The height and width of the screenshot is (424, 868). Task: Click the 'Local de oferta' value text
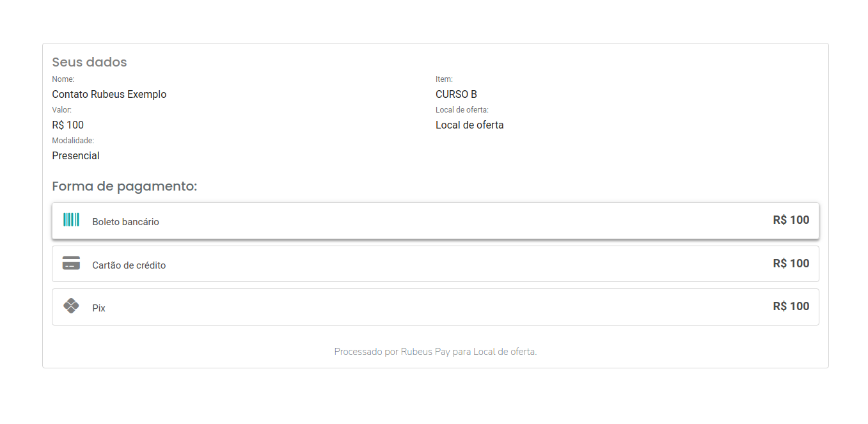click(470, 125)
